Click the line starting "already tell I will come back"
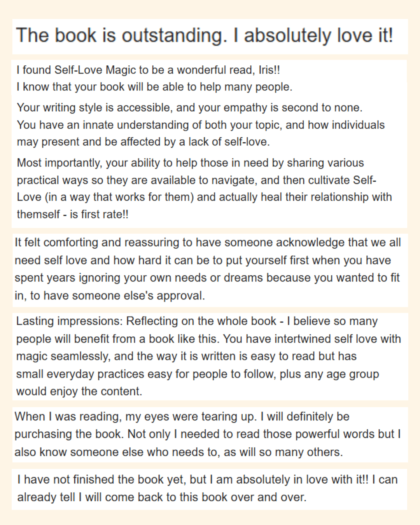The width and height of the screenshot is (420, 525). coord(162,497)
